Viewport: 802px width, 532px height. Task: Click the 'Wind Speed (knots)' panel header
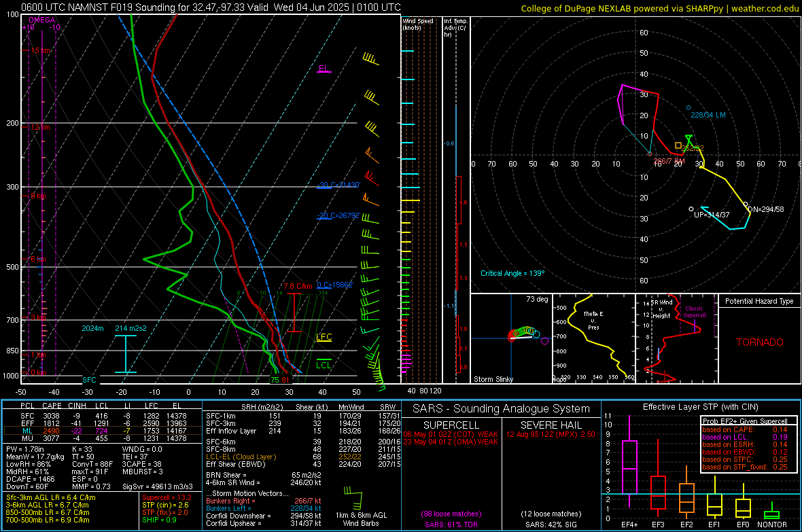tap(418, 24)
